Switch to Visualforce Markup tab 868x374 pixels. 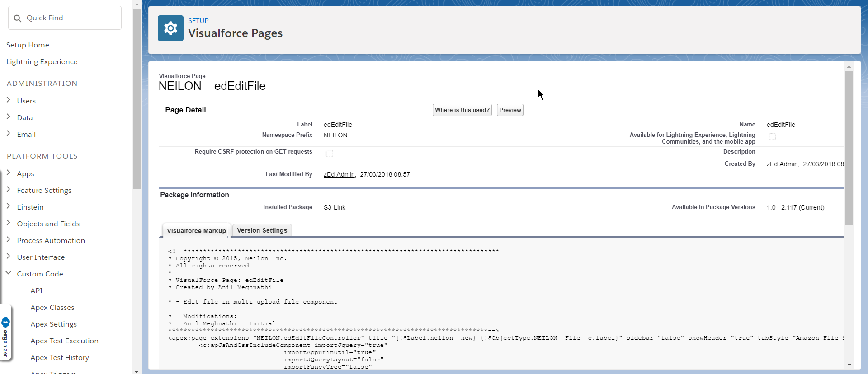(x=196, y=230)
